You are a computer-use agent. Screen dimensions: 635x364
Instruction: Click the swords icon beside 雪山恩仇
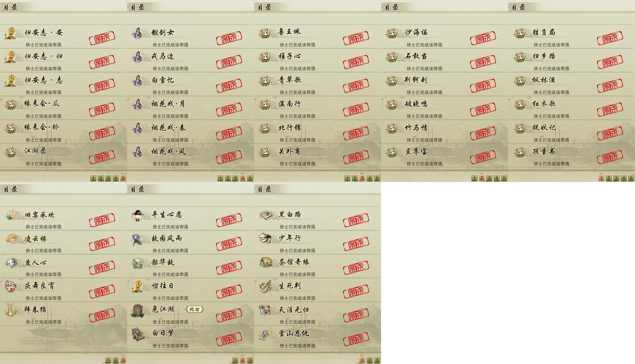[265, 334]
